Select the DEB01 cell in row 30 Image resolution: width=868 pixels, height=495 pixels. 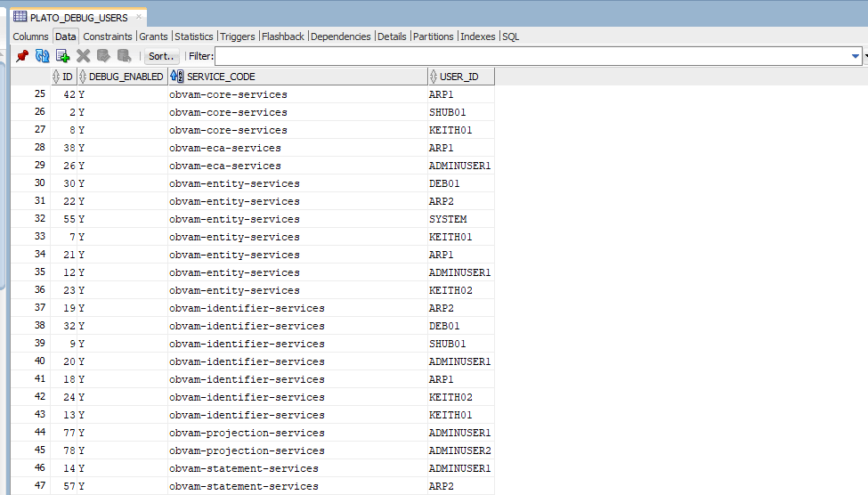tap(460, 183)
